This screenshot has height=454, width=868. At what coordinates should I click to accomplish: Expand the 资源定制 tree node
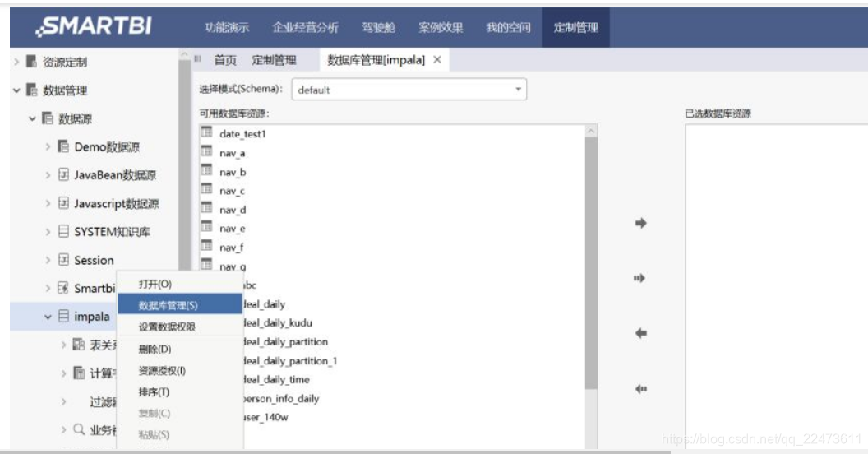click(16, 62)
